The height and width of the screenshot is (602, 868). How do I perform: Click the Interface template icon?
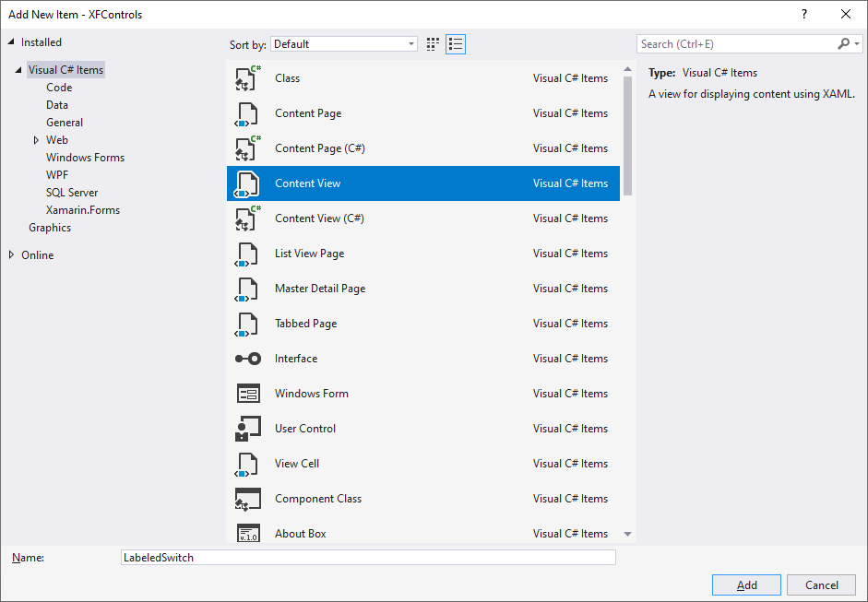pos(247,359)
